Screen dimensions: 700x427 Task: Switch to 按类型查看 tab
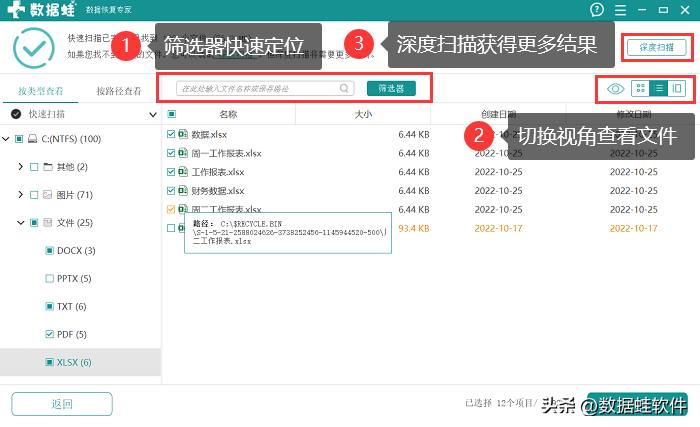(x=41, y=91)
